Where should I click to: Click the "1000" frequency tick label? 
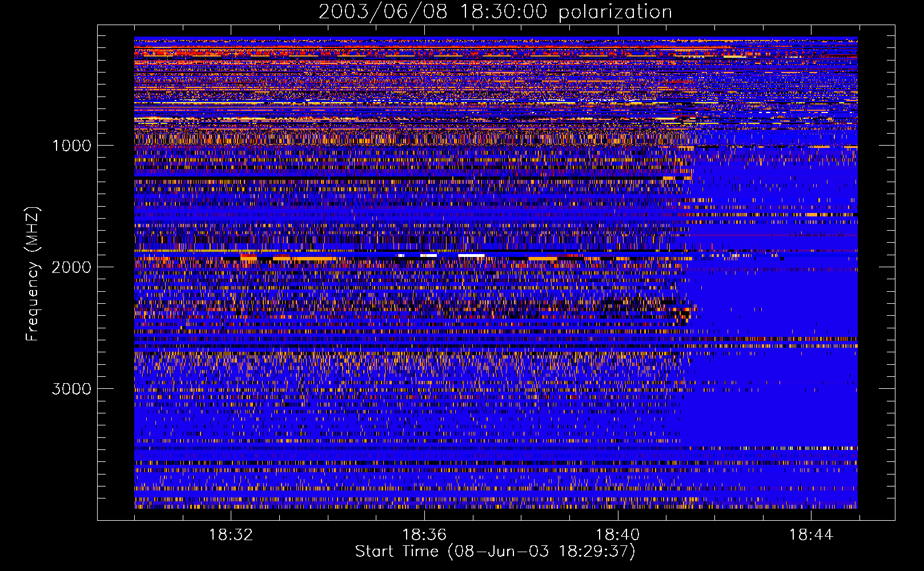pos(71,146)
